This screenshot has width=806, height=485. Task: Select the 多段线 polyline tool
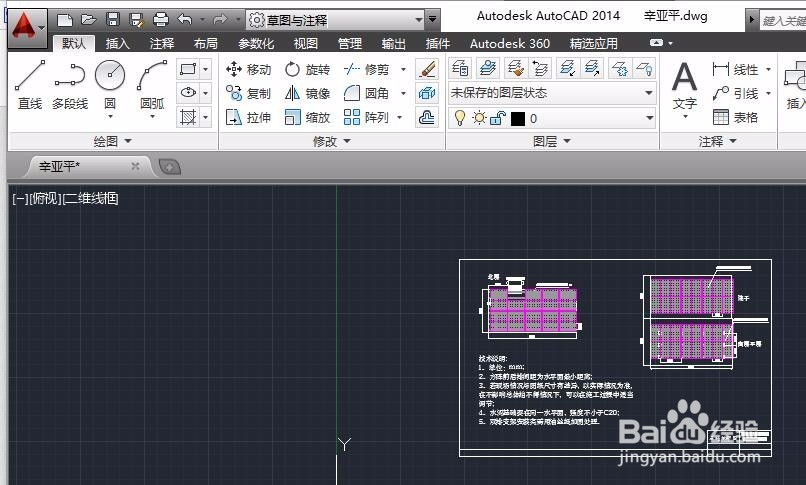70,85
